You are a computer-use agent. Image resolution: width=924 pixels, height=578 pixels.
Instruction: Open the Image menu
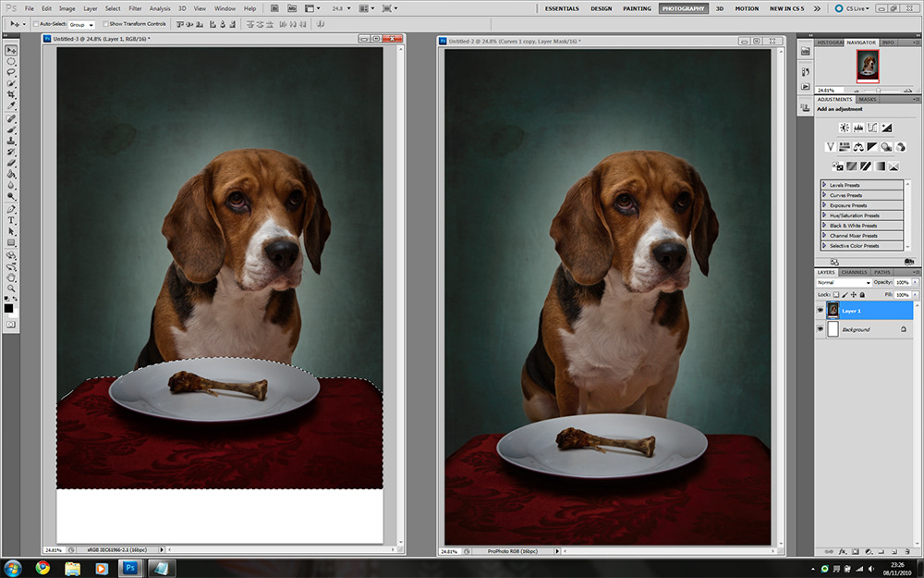(67, 8)
